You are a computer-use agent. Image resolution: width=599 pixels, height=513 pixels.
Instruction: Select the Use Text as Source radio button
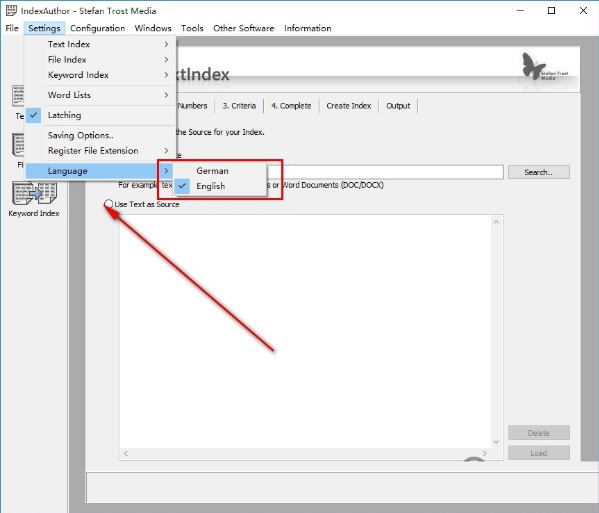tap(108, 204)
